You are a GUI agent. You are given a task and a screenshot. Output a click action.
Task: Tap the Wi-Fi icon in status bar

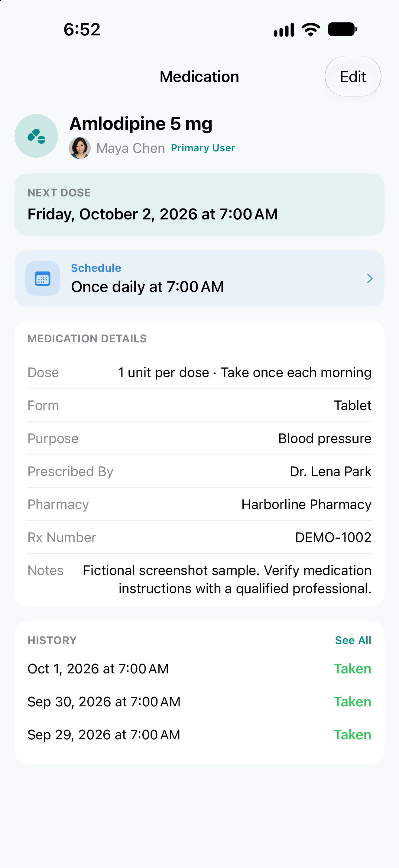click(311, 29)
